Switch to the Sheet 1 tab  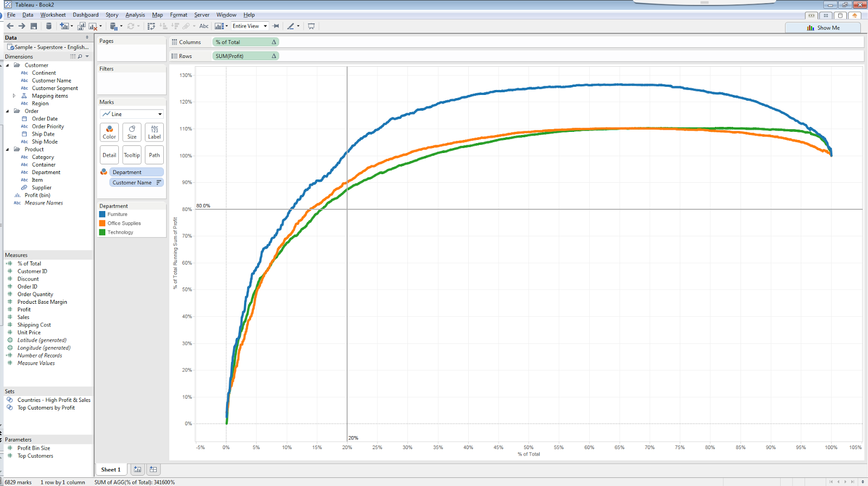tap(111, 470)
